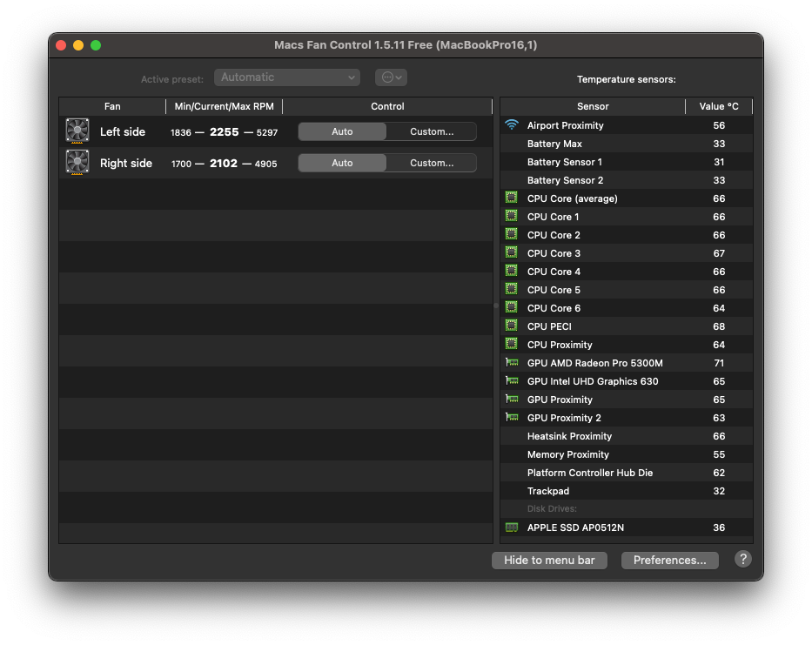812x645 pixels.
Task: Select the Trackpad sensor row
Action: tap(627, 491)
